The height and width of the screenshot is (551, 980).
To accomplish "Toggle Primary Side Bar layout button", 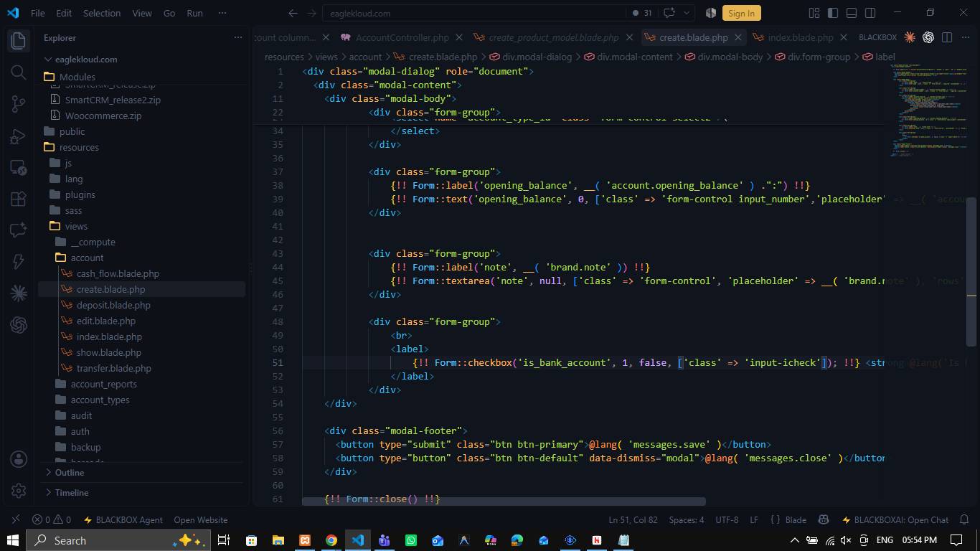I will 833,13.
